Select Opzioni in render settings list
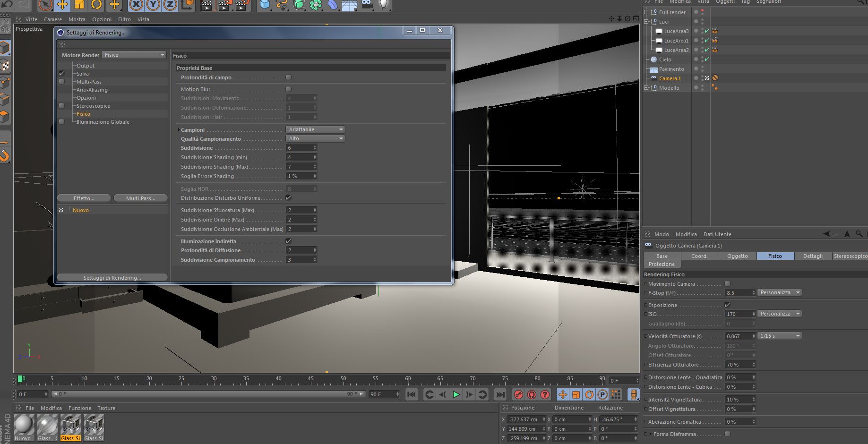This screenshot has height=444, width=868. (x=86, y=98)
